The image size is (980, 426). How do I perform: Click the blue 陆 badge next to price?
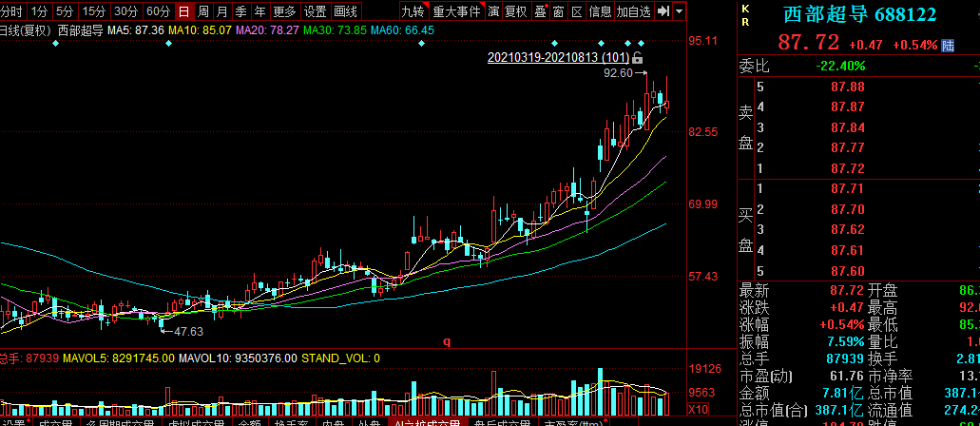(948, 46)
